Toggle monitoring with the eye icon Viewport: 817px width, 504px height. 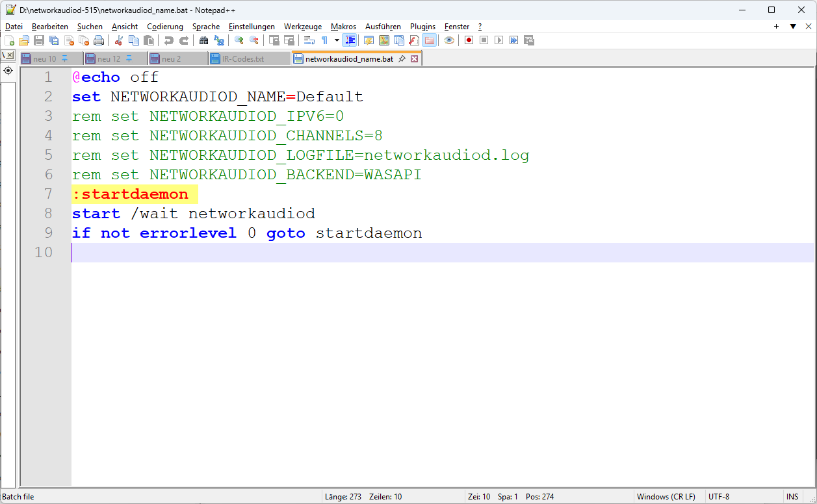(x=449, y=40)
